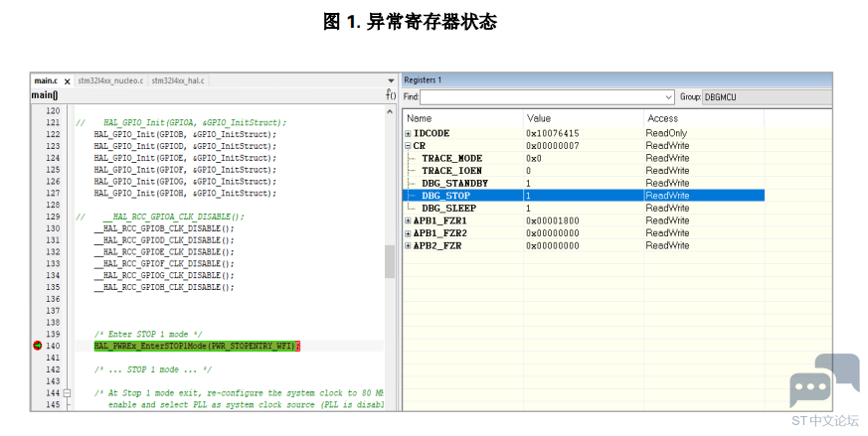Select the TRACE_MODE register field
The height and width of the screenshot is (436, 868).
pyautogui.click(x=451, y=158)
